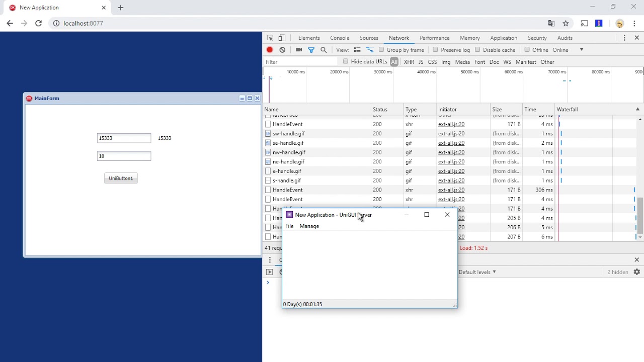Click the network Filter text field
644x362 pixels.
click(x=301, y=62)
